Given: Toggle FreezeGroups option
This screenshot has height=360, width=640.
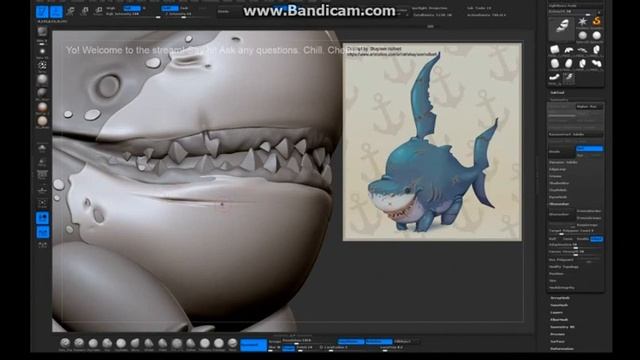Looking at the screenshot, I should [x=589, y=218].
